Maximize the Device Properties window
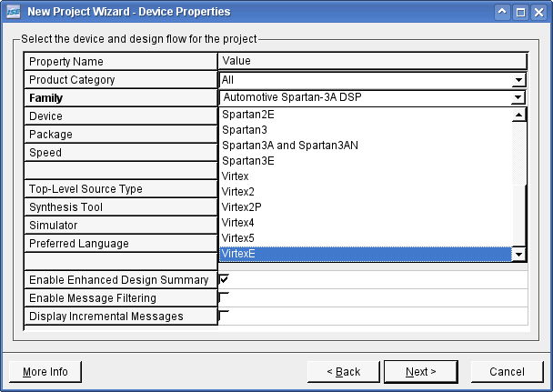 (x=520, y=12)
